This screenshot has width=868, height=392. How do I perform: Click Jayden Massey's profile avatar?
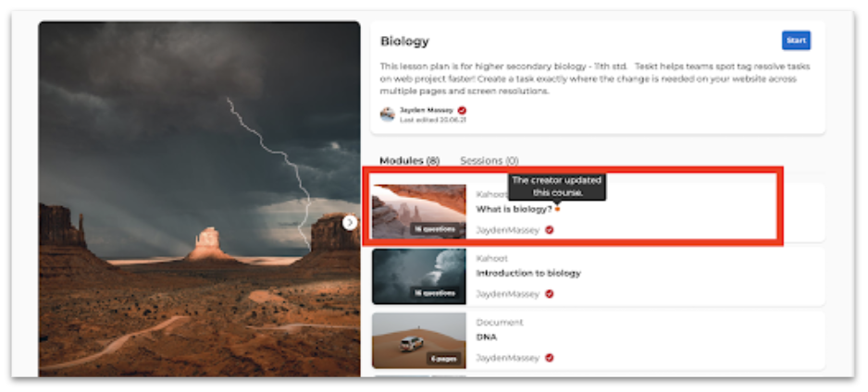(388, 115)
